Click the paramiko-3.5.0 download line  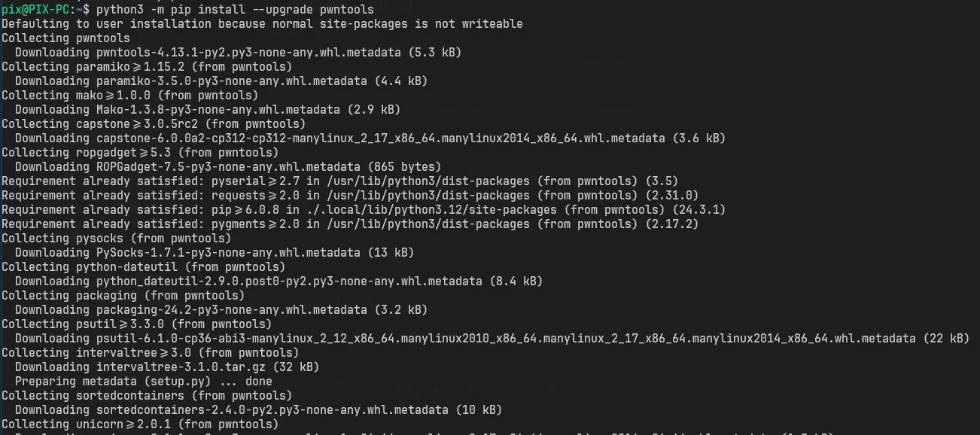click(x=221, y=81)
